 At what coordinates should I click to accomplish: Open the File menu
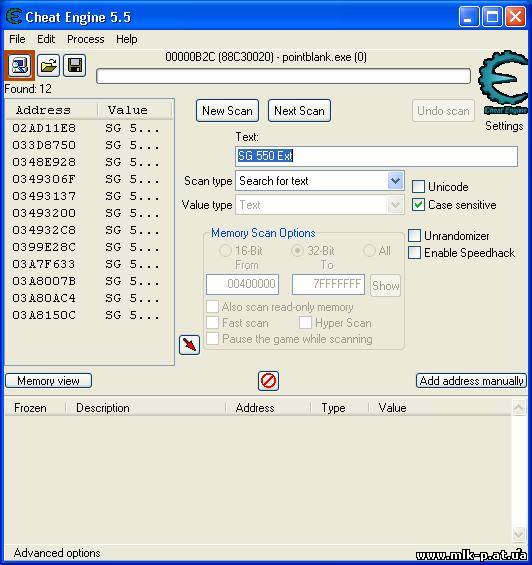click(x=17, y=39)
